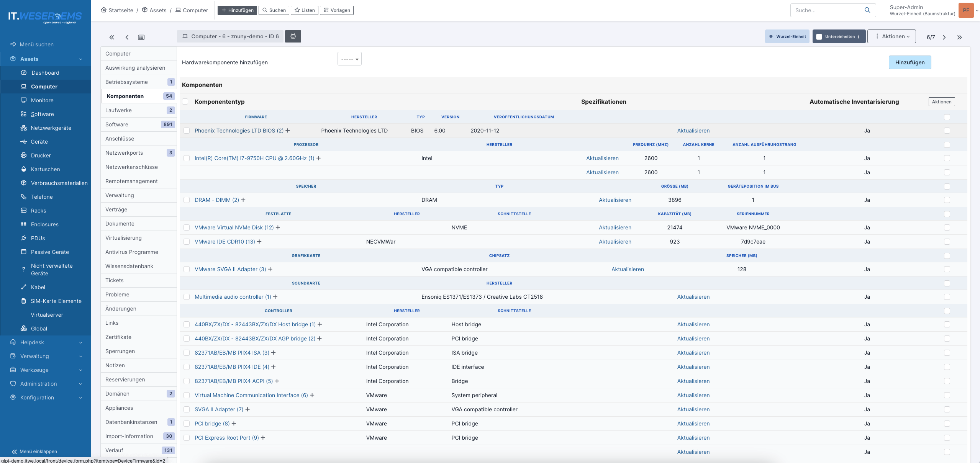The image size is (980, 463).
Task: Add another Phoenix Technologies BIOS plus icon
Action: click(x=288, y=131)
